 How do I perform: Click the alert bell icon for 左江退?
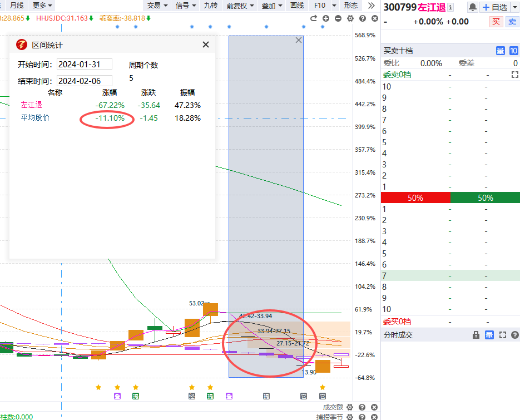[x=473, y=7]
